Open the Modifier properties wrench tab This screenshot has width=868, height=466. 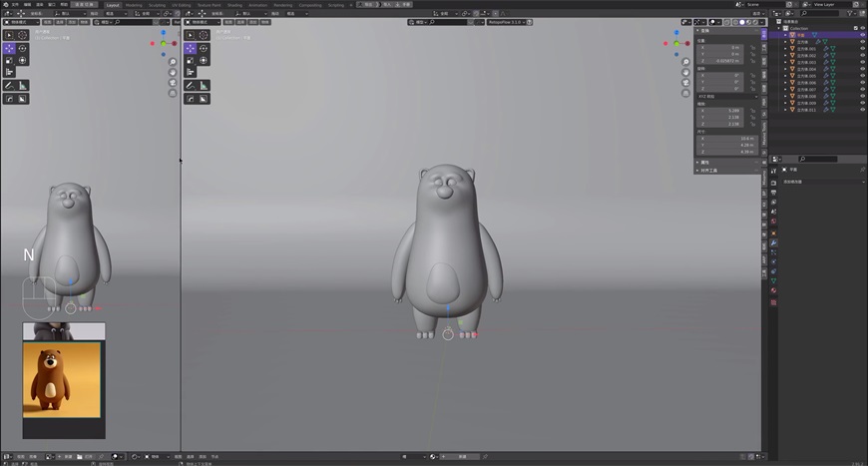[773, 242]
